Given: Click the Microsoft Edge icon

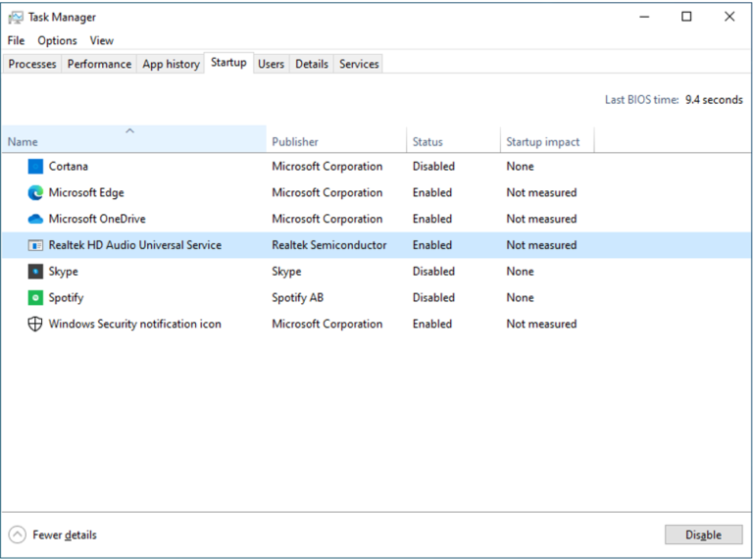Looking at the screenshot, I should 35,192.
